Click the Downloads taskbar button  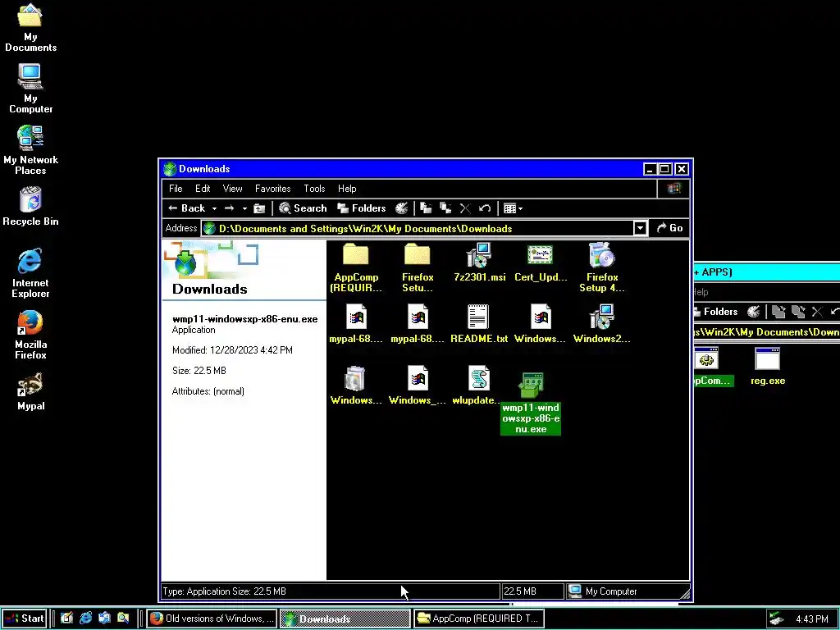point(345,619)
